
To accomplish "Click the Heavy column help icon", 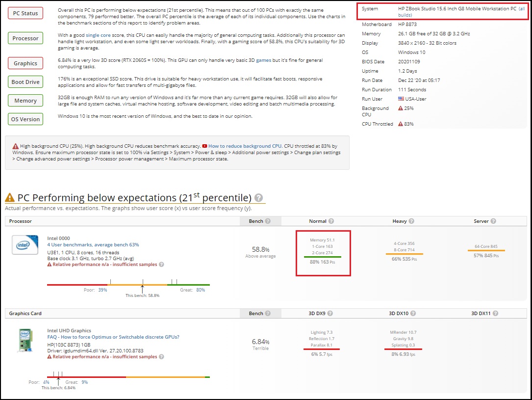I will click(411, 221).
